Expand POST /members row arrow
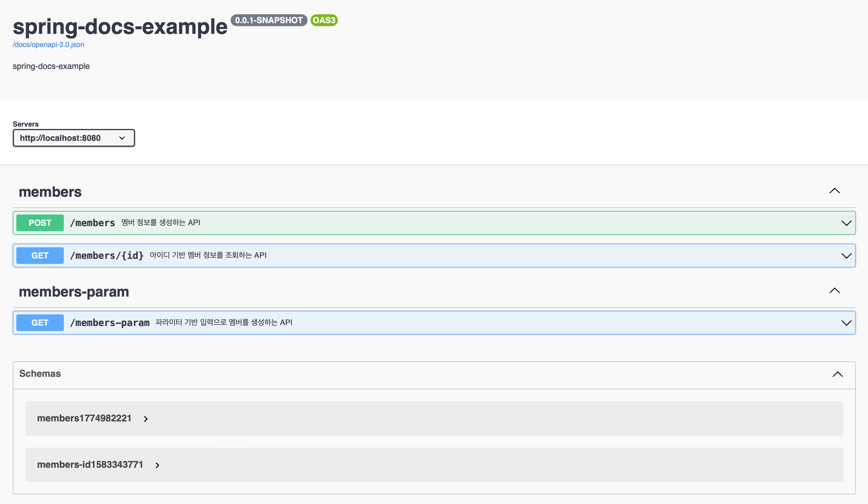Image resolution: width=868 pixels, height=504 pixels. [x=846, y=223]
